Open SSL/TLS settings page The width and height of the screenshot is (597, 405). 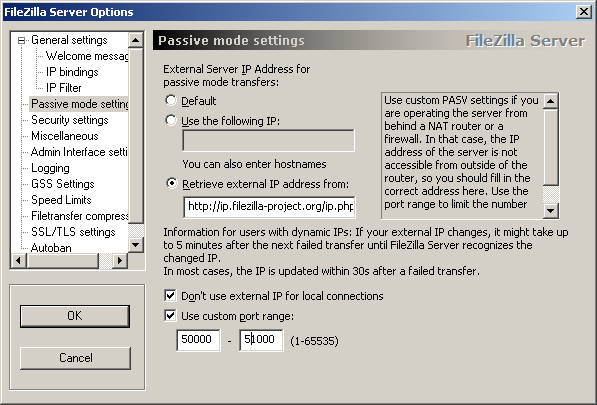(x=73, y=232)
